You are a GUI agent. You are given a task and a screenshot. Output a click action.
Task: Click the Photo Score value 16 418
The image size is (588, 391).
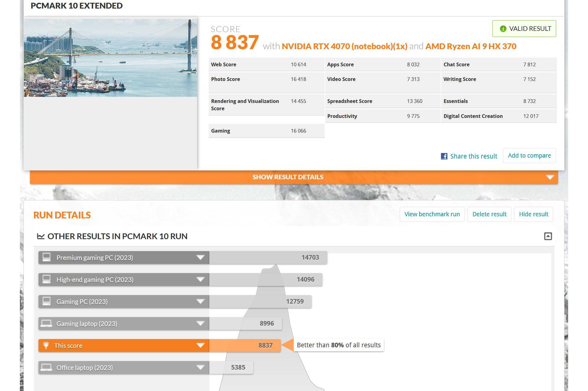298,79
